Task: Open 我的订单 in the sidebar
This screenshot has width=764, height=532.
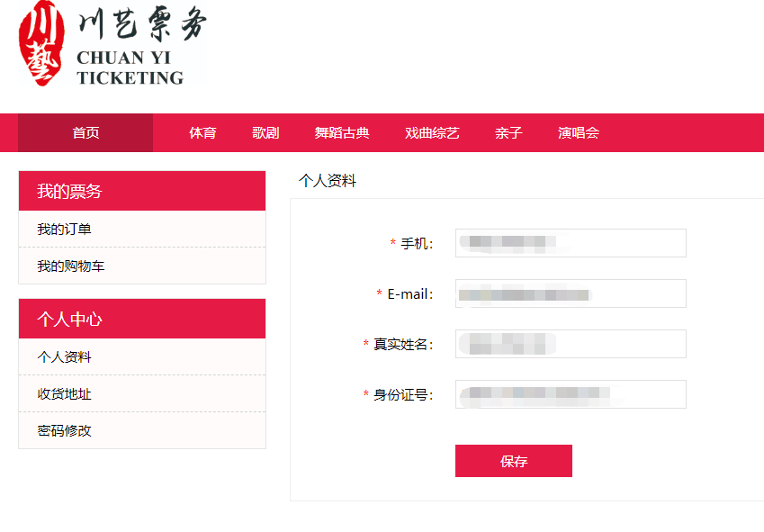Action: click(142, 229)
